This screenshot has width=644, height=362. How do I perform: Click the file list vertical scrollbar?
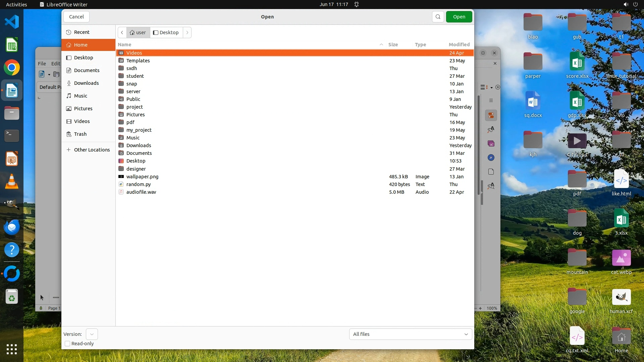[479, 145]
